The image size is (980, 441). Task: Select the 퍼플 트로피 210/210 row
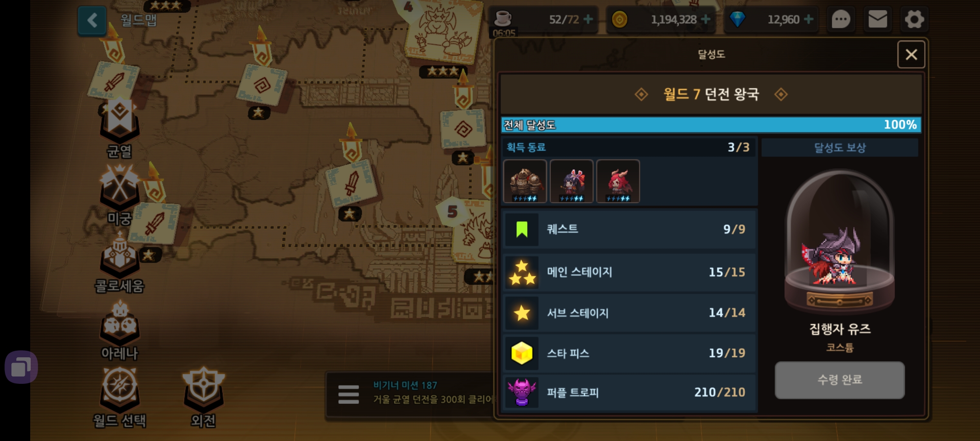[629, 392]
